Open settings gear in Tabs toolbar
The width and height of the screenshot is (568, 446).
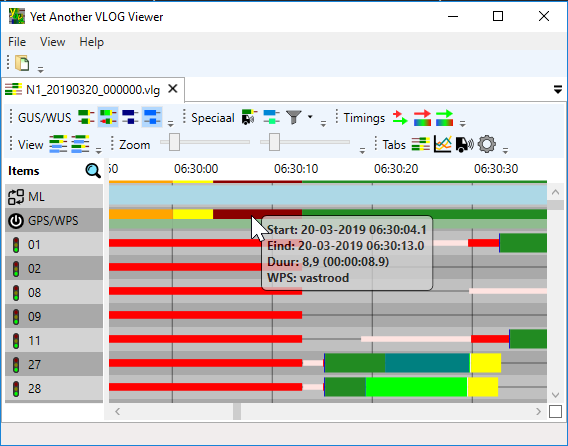(486, 144)
